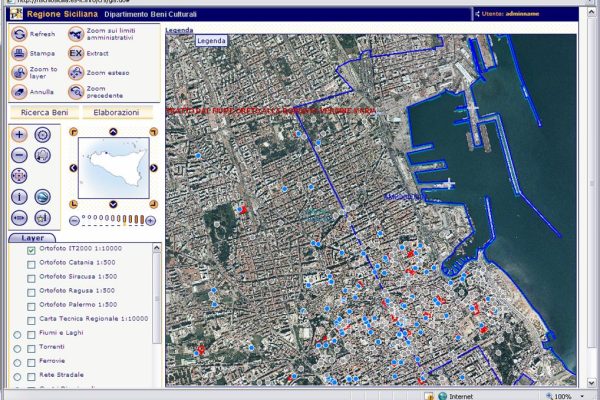Screen dimensions: 600x400
Task: Click the Legenda link above the map
Action: (211, 41)
